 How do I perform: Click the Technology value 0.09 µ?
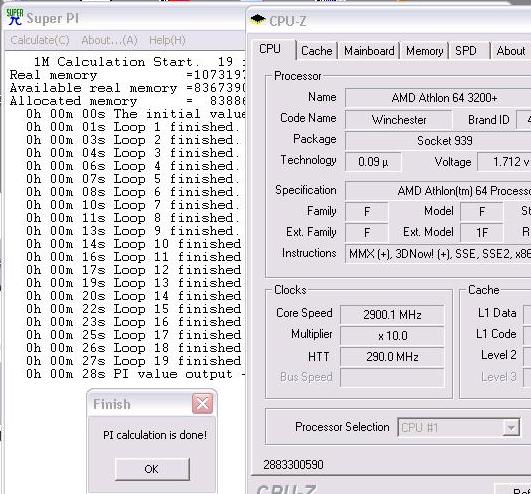pyautogui.click(x=373, y=162)
